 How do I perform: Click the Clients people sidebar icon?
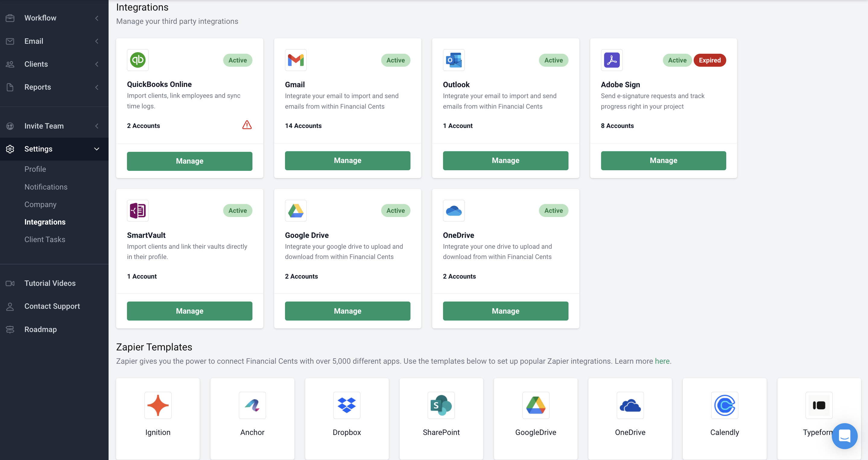[x=10, y=64]
